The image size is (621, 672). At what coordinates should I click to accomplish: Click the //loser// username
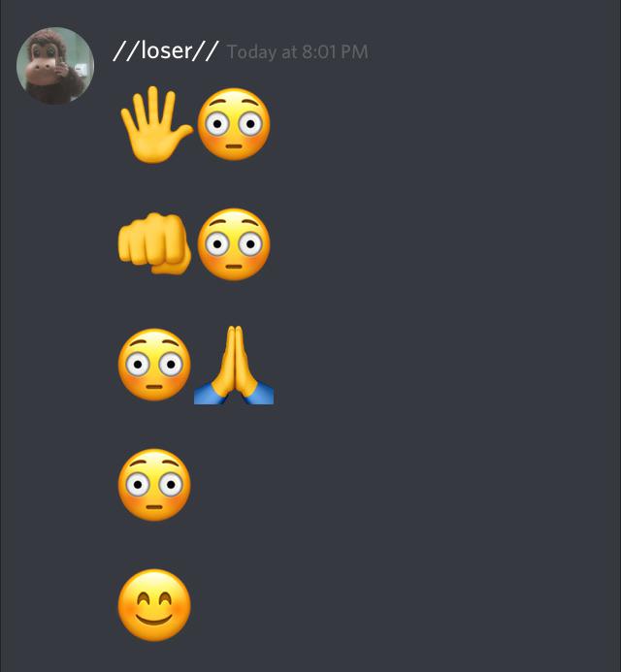click(x=166, y=51)
